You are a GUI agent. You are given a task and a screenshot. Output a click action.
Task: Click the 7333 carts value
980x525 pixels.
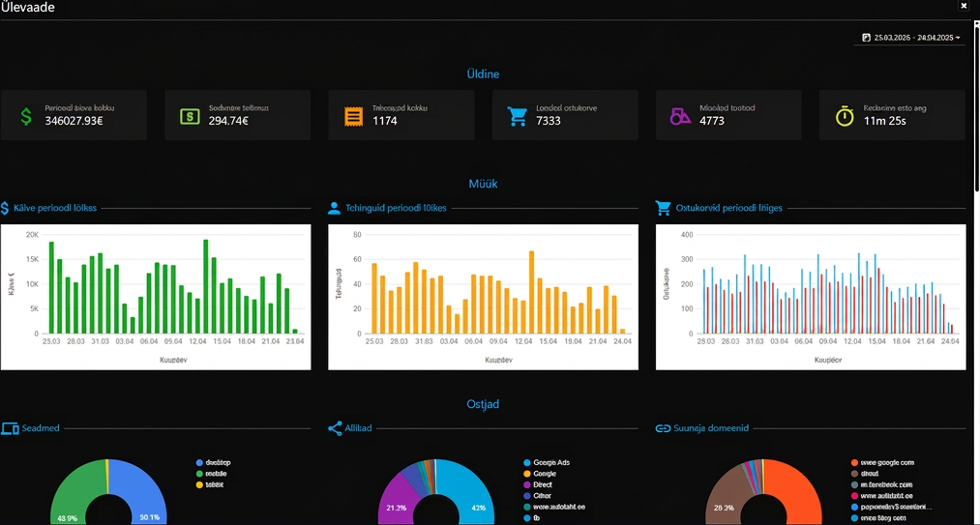click(549, 121)
